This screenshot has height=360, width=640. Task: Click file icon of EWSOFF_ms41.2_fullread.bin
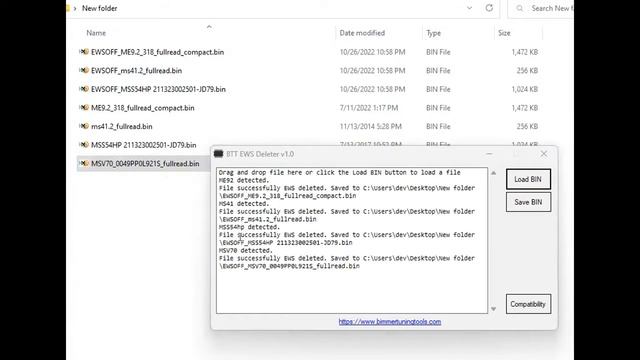(x=84, y=70)
